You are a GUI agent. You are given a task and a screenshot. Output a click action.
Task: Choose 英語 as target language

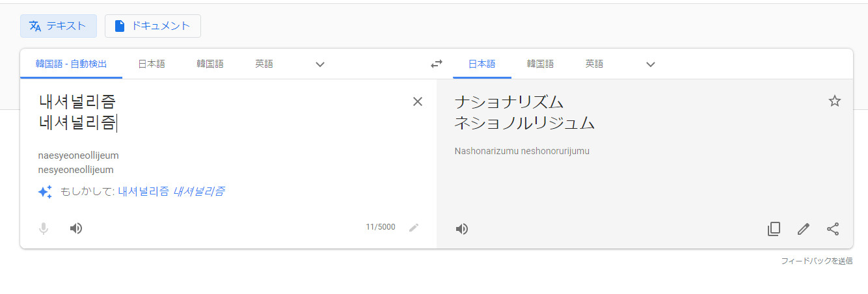(594, 64)
